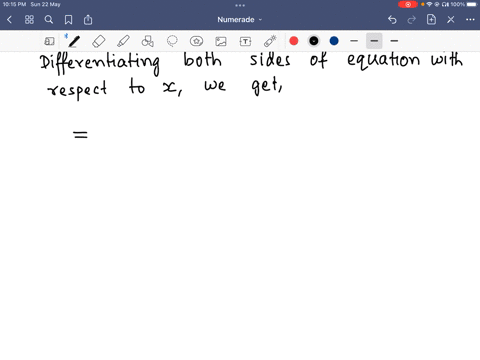Select the Eraser tool
The width and height of the screenshot is (480, 360).
99,41
